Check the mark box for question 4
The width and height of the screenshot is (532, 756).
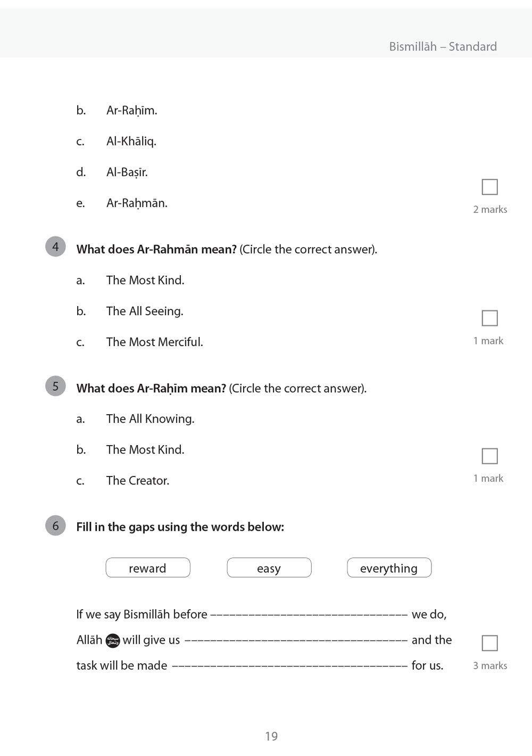coord(489,318)
